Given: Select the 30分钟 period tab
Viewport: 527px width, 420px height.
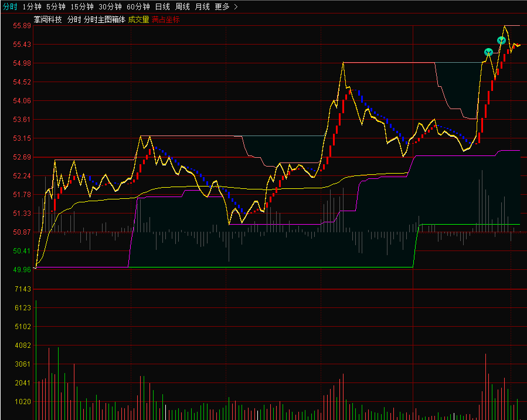Looking at the screenshot, I should 110,6.
